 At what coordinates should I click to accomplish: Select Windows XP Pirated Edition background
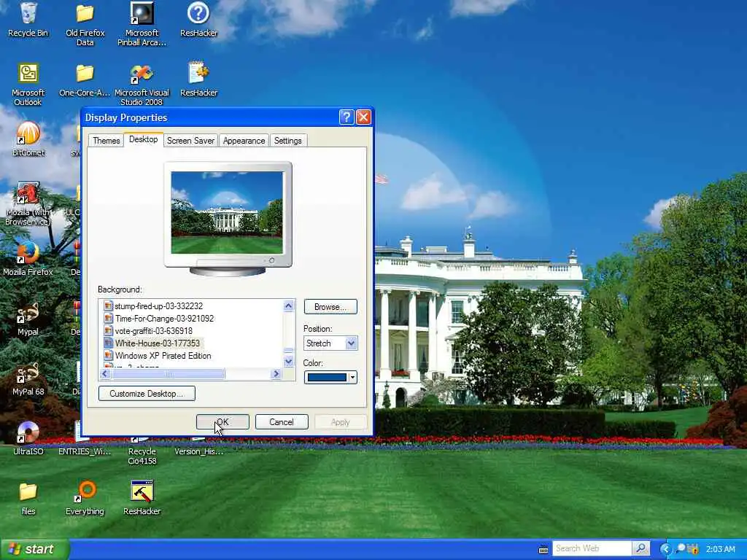[x=163, y=356]
